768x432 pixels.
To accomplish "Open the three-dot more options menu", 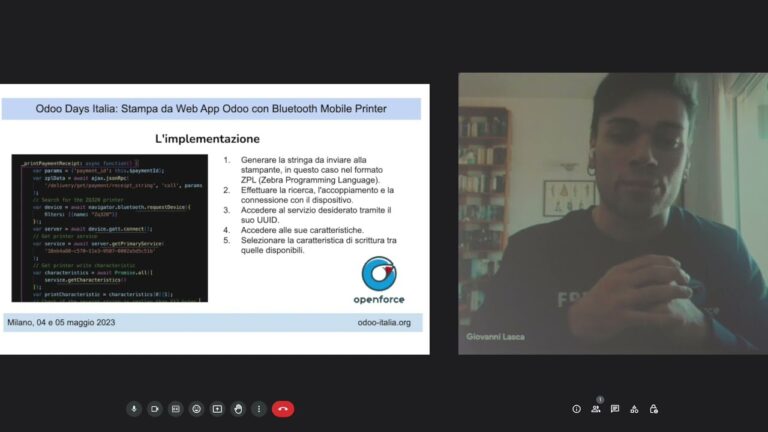I will pos(259,409).
